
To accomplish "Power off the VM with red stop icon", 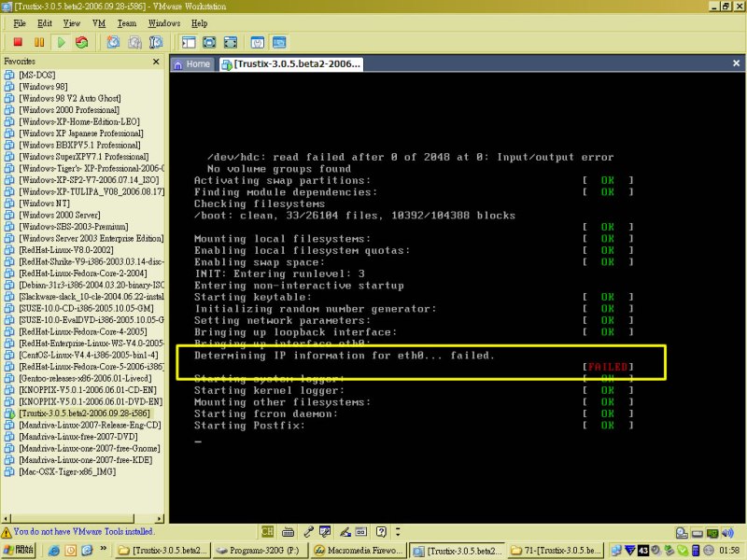I will coord(18,42).
